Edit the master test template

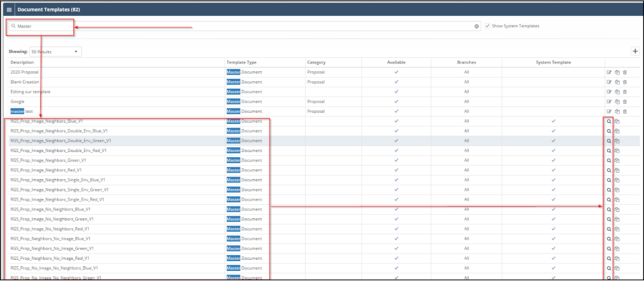609,111
